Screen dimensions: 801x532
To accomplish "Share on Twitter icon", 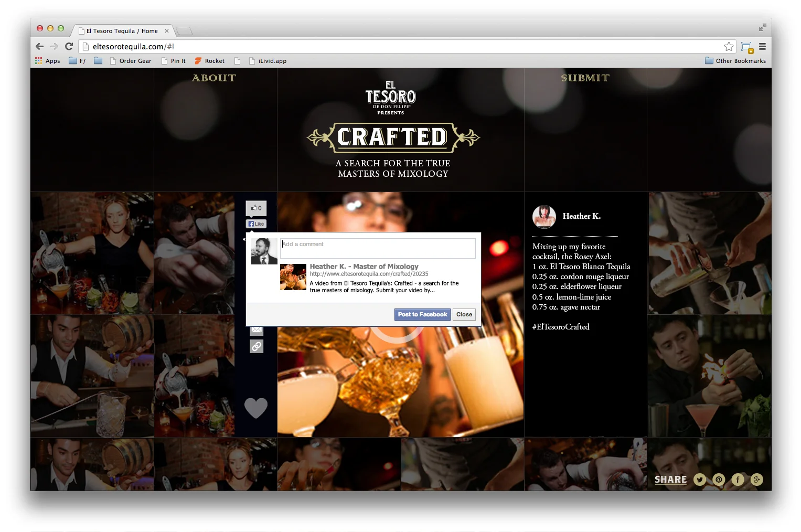I will pos(700,480).
